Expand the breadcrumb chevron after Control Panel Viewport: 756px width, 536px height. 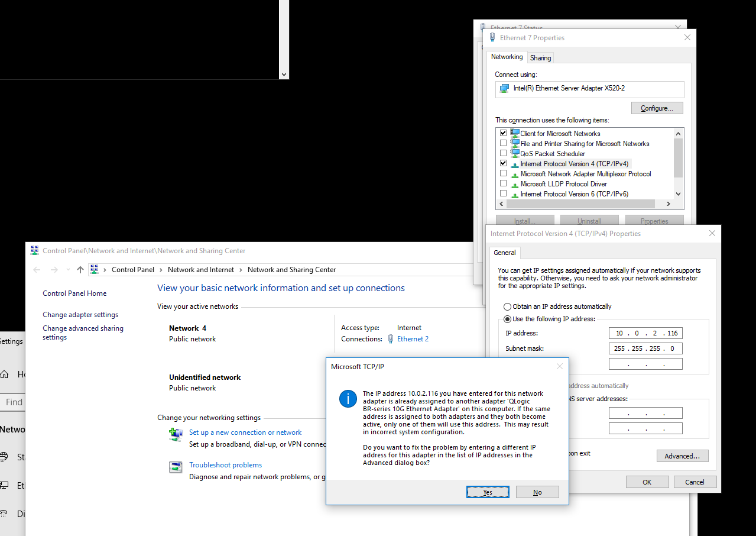pyautogui.click(x=161, y=270)
